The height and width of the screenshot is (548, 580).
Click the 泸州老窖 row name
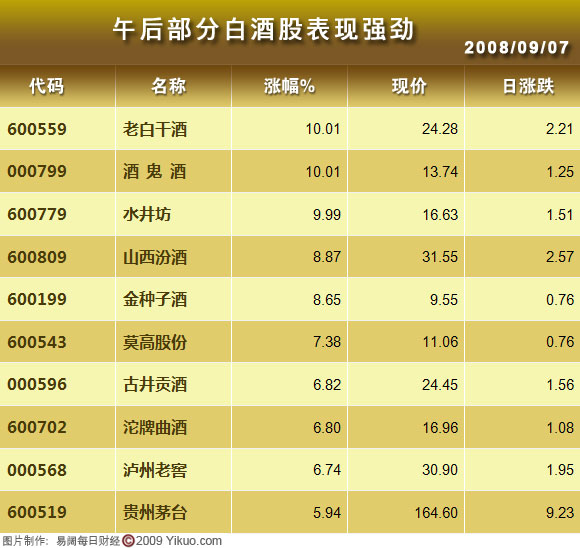coord(155,470)
